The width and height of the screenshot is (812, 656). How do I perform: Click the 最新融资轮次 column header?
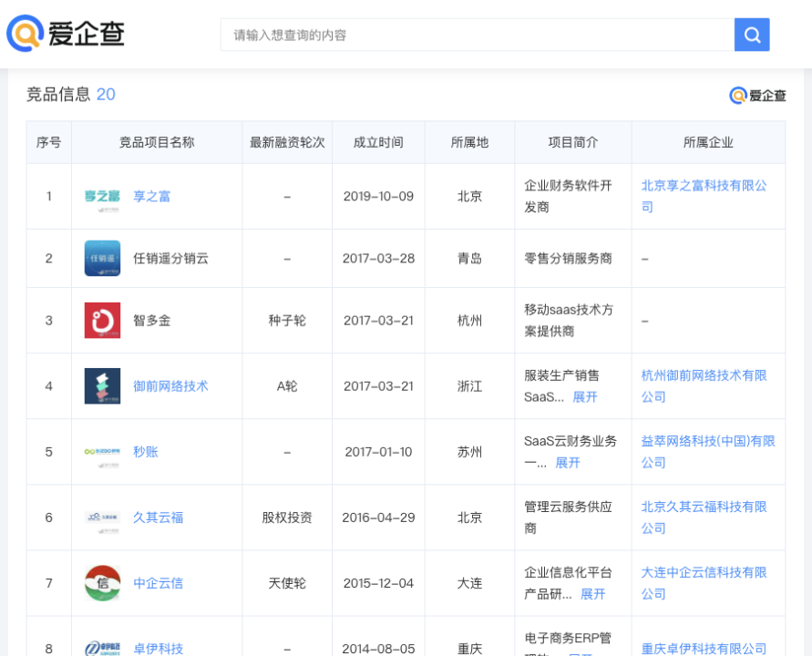click(287, 142)
